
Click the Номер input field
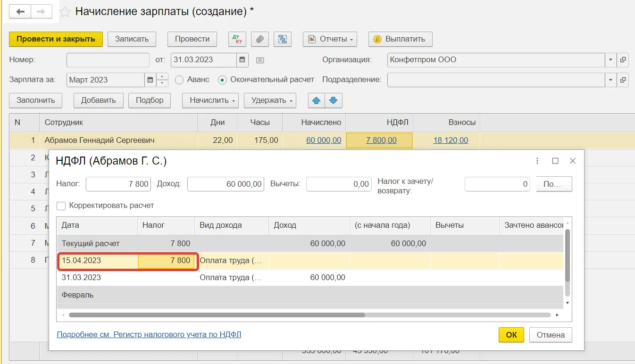pos(108,60)
